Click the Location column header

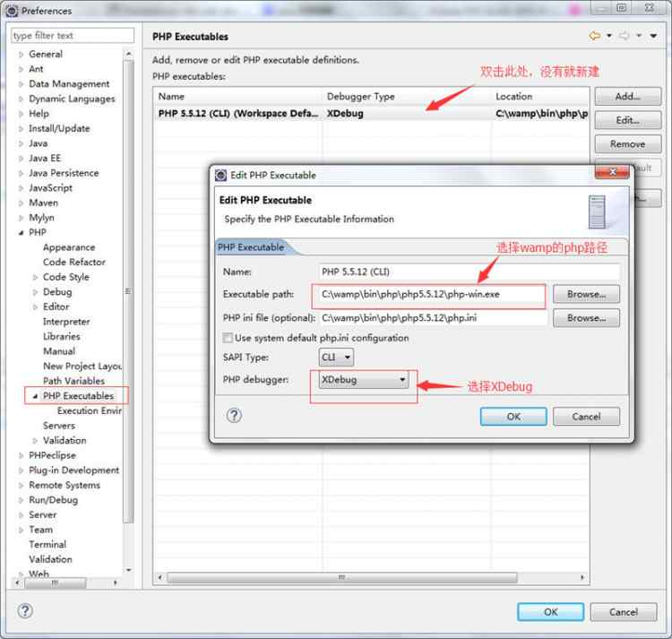pyautogui.click(x=541, y=97)
